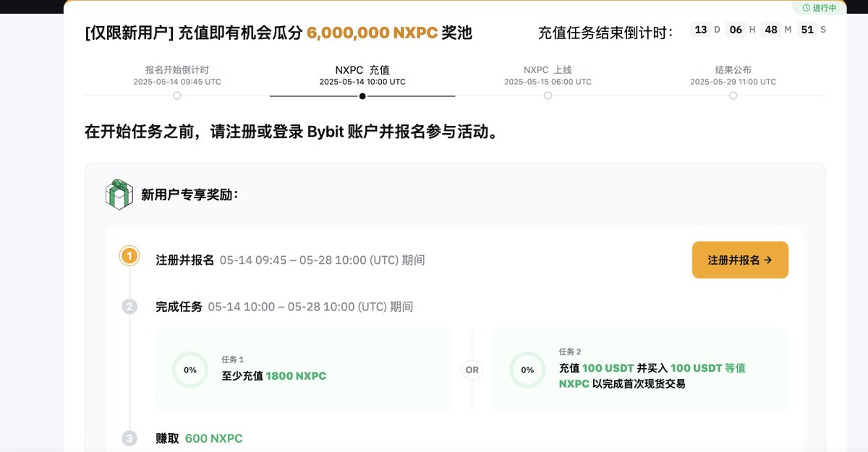The image size is (868, 452).
Task: Click the 51 seconds countdown value
Action: (x=807, y=30)
